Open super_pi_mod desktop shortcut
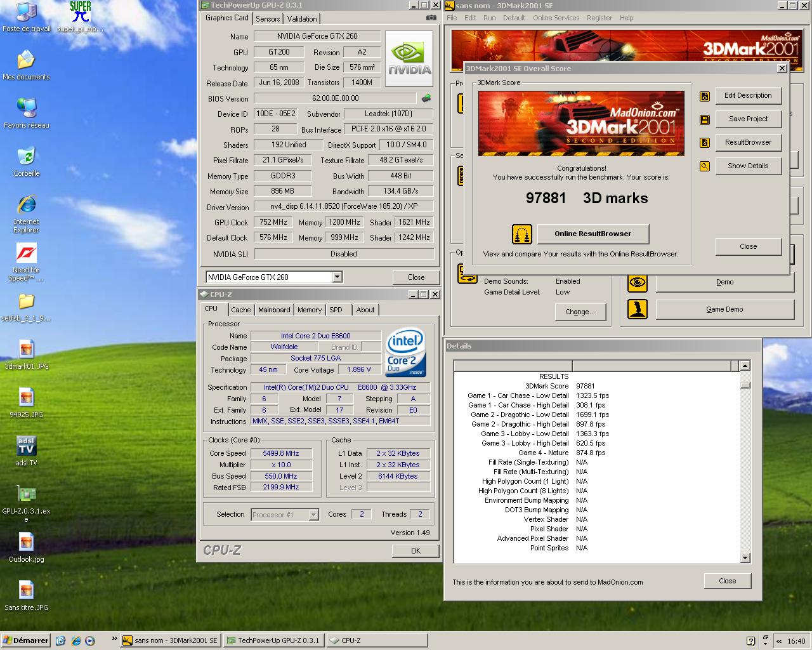This screenshot has height=650, width=812. (x=81, y=18)
